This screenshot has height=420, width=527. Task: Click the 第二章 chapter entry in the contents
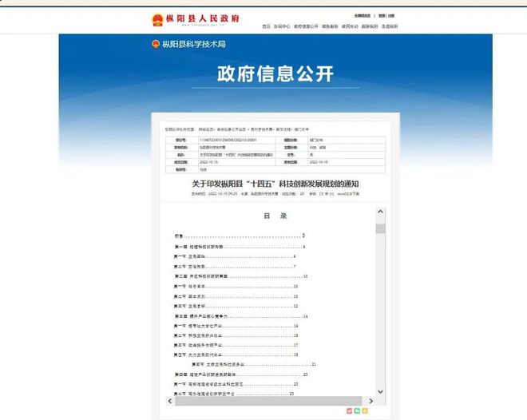click(x=241, y=276)
